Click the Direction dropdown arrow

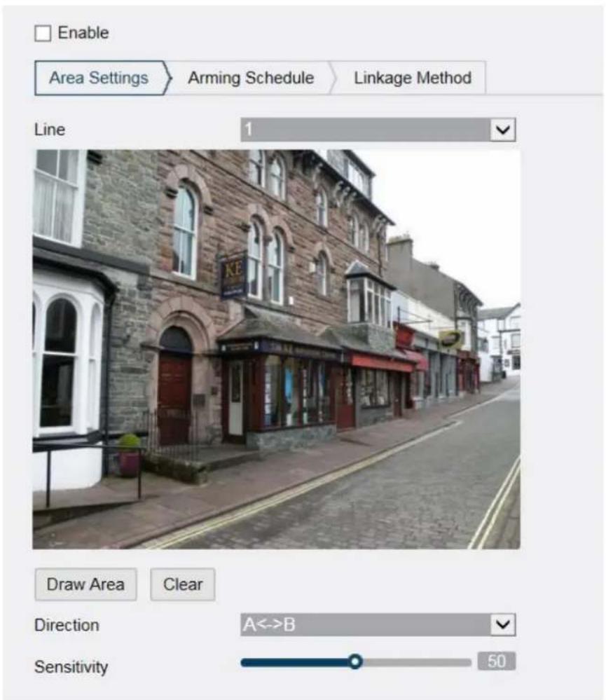pyautogui.click(x=503, y=624)
